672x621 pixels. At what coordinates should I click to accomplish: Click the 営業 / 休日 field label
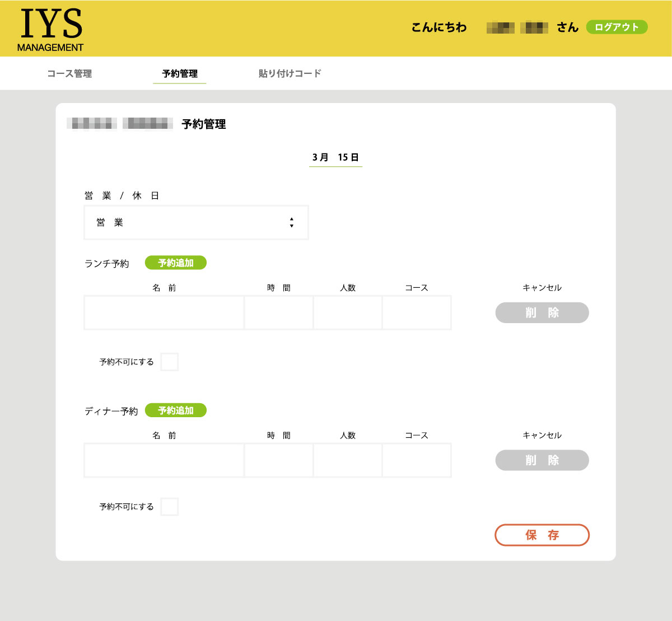pyautogui.click(x=122, y=195)
